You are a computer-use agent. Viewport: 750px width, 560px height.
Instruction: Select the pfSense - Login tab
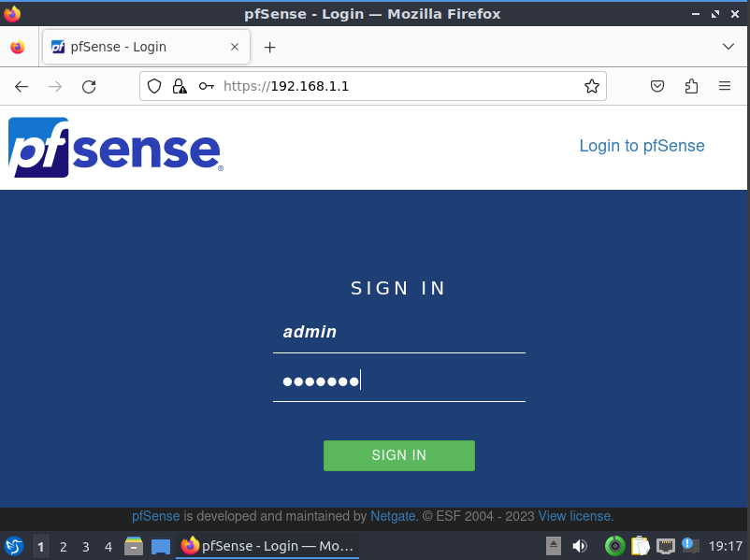coord(146,47)
